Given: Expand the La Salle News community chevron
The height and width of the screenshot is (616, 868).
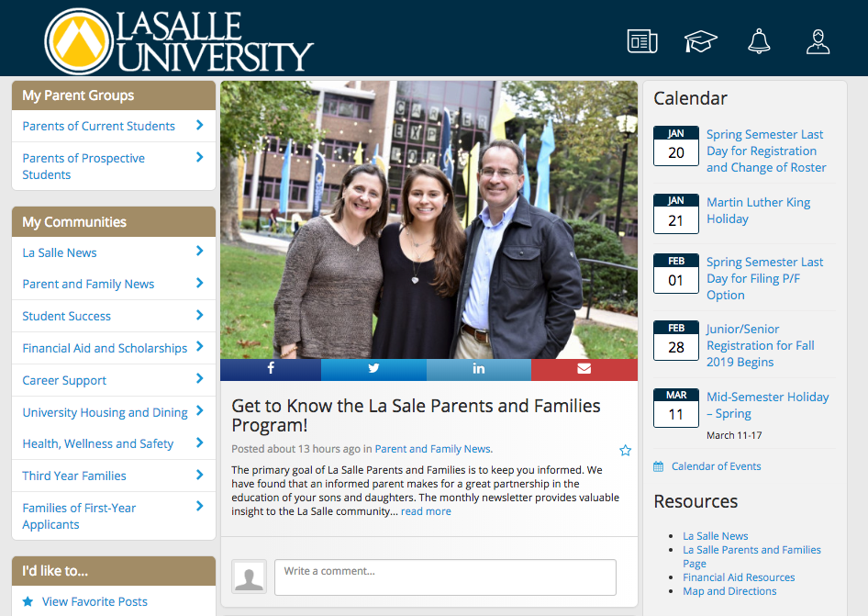Looking at the screenshot, I should (200, 251).
